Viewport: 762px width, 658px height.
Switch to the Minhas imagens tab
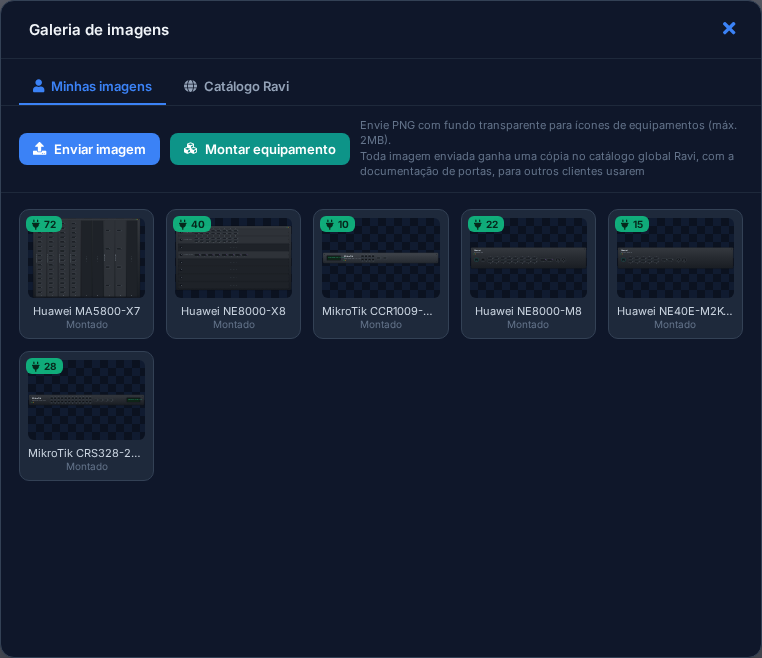click(92, 87)
